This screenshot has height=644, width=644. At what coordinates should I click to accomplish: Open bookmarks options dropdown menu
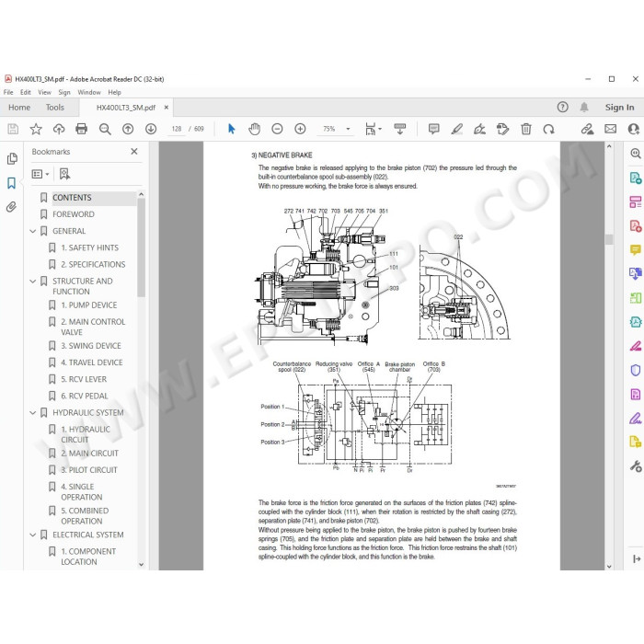[40, 174]
